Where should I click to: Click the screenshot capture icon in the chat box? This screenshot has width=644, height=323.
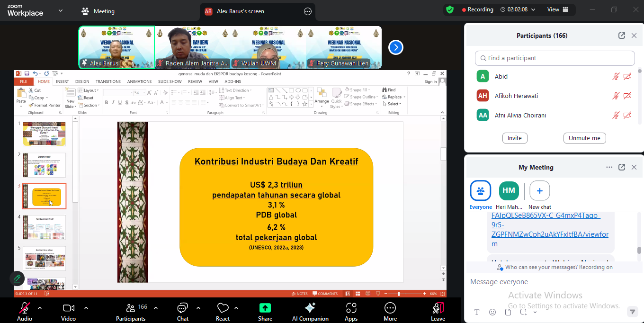[523, 312]
